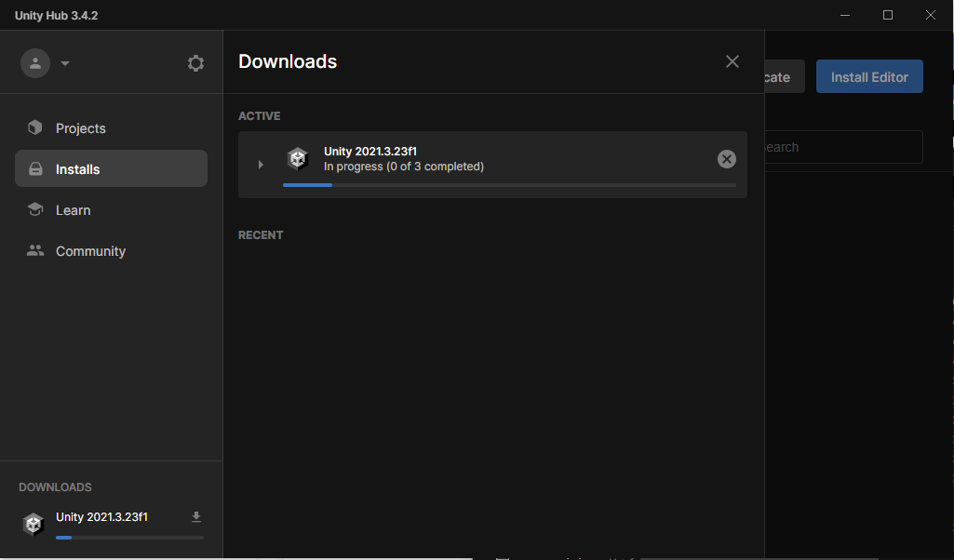Screen dimensions: 954x560
Task: Click the ACTIVE section heading
Action: (259, 116)
